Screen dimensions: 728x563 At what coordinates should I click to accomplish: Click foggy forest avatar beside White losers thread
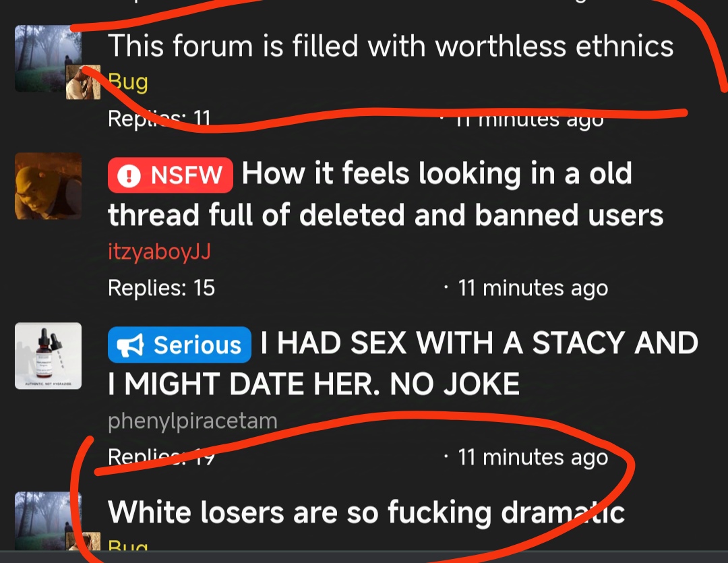click(49, 521)
